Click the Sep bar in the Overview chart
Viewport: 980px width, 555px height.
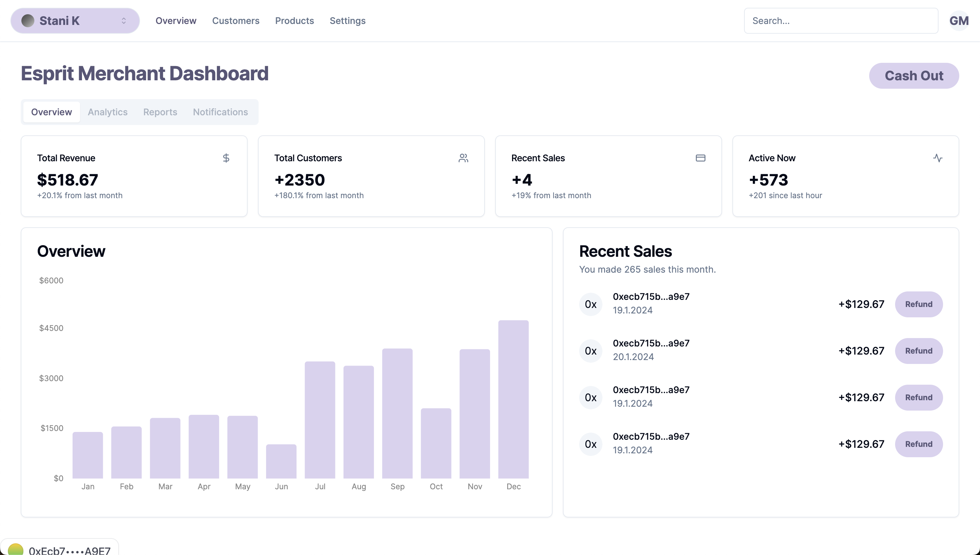(397, 413)
